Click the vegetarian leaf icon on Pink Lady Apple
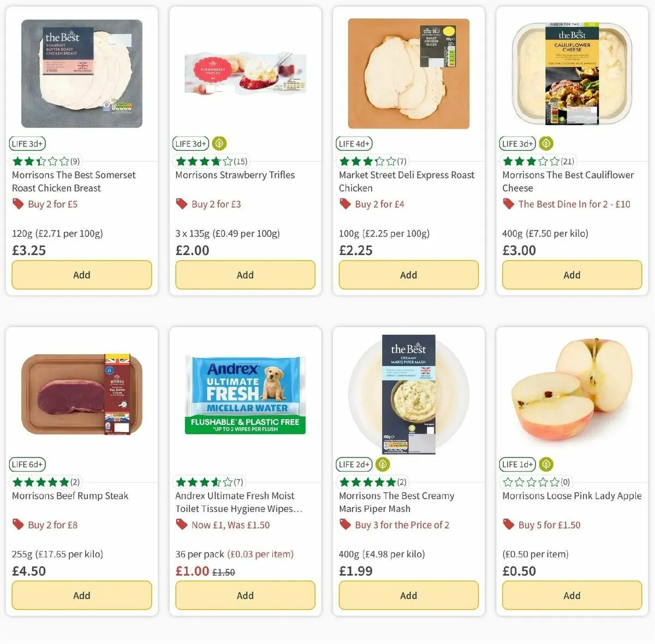This screenshot has height=644, width=655. 546,464
